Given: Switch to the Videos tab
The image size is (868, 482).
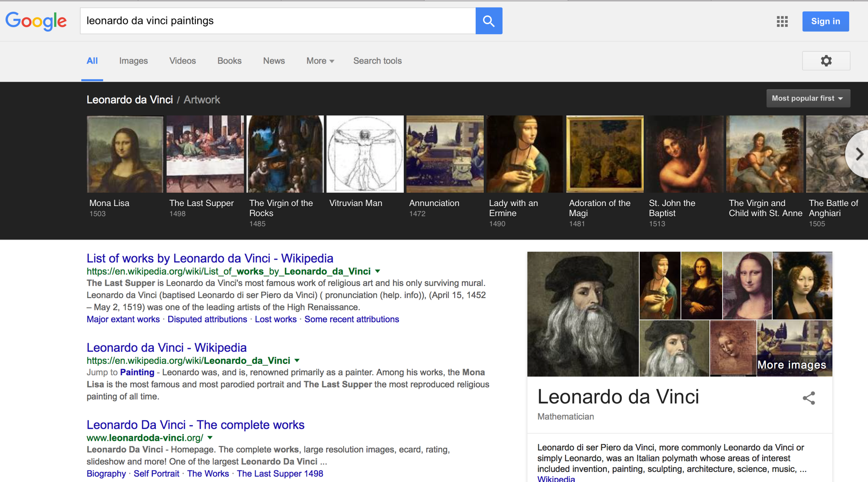Looking at the screenshot, I should pos(182,61).
